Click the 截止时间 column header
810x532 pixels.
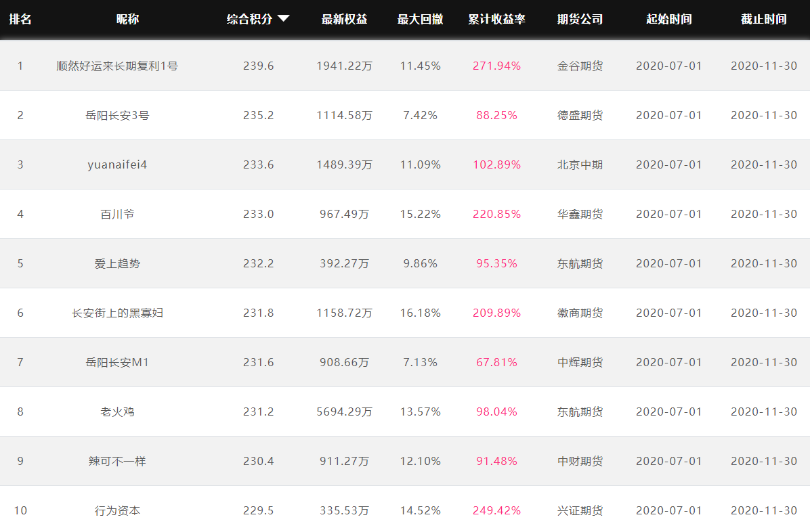point(763,19)
